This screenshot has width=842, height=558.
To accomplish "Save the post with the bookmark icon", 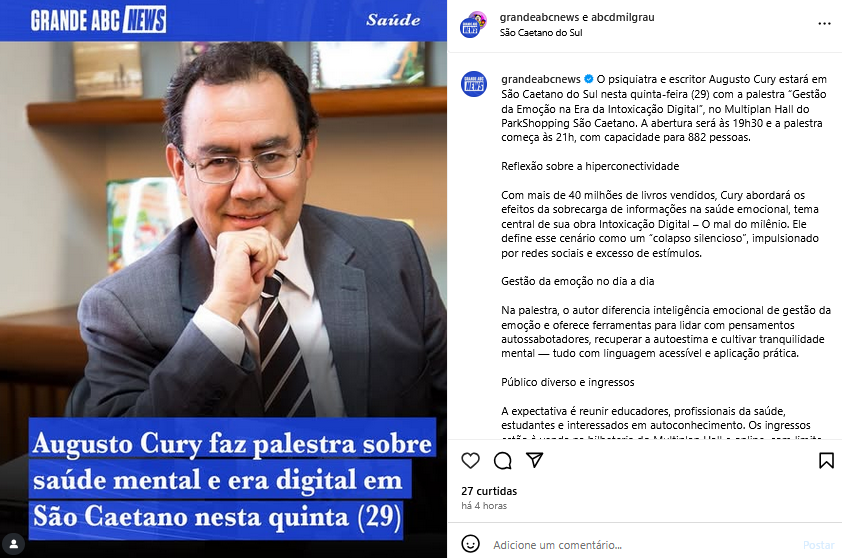I will click(826, 460).
